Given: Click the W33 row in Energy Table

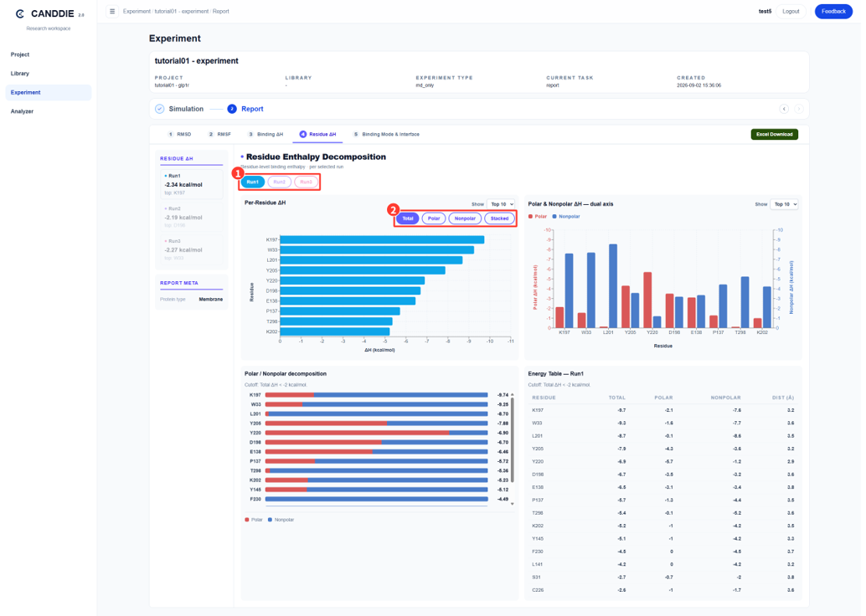Looking at the screenshot, I should click(x=662, y=423).
